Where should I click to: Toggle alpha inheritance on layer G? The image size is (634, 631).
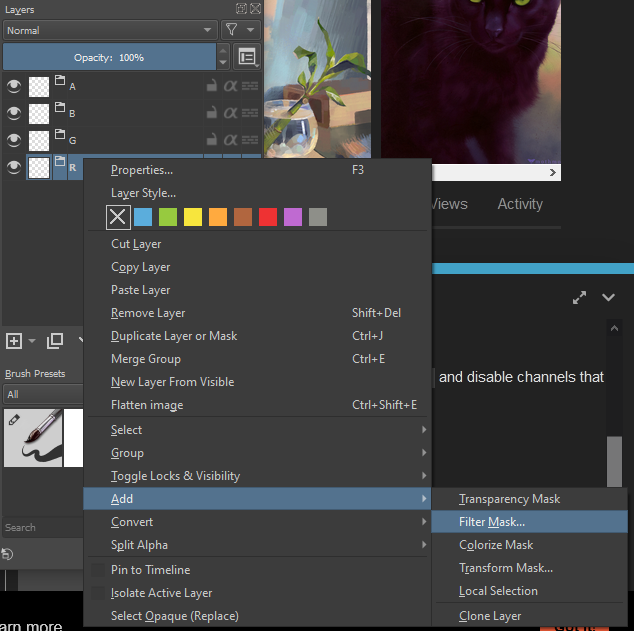tap(230, 140)
